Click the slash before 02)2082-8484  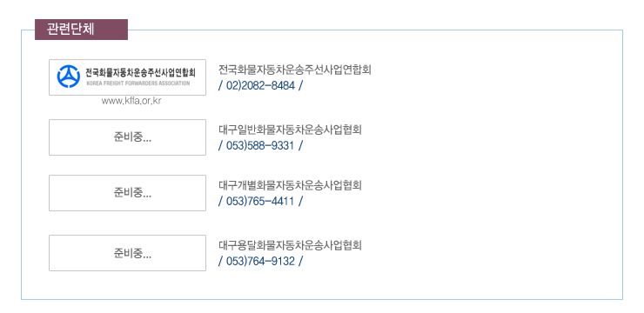[220, 86]
